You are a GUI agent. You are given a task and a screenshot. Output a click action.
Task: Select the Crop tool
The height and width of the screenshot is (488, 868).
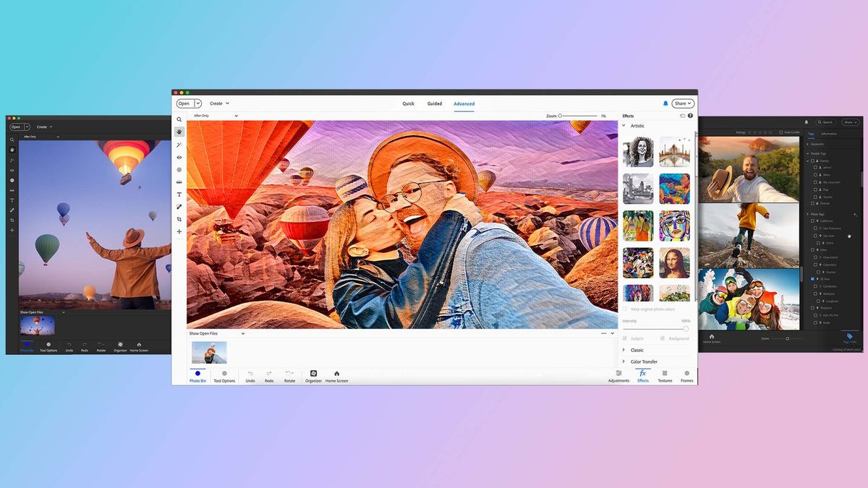179,218
